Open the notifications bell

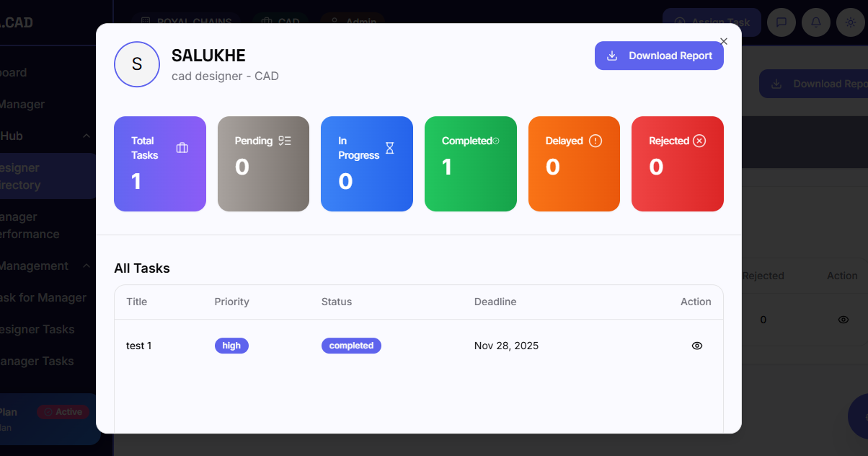pyautogui.click(x=815, y=22)
